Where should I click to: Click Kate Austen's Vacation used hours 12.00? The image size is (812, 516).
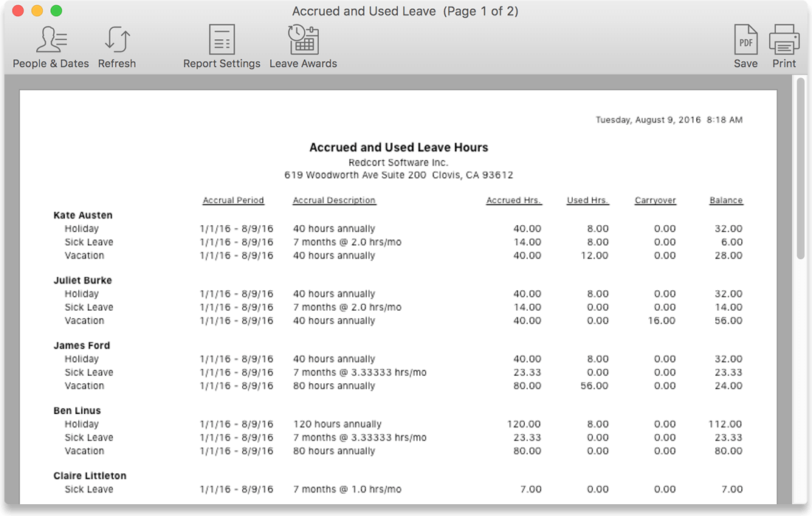coord(594,256)
